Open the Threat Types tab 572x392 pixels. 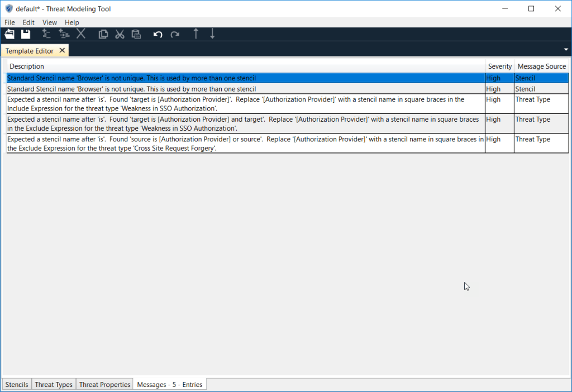(x=53, y=384)
